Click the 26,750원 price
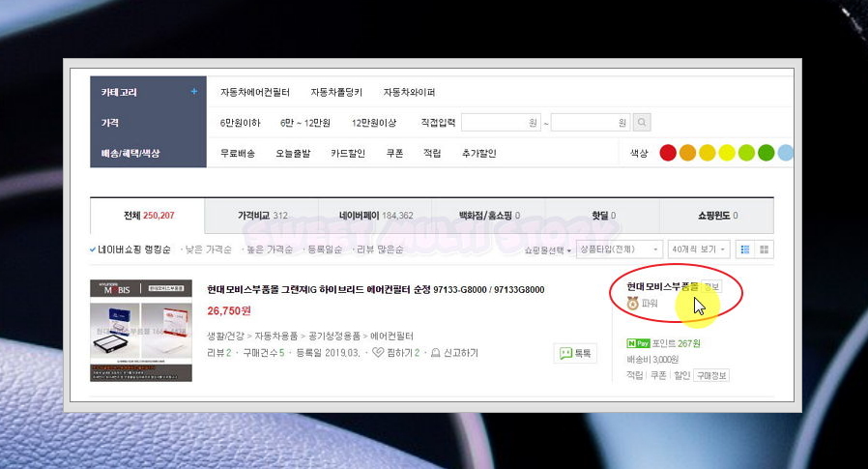The height and width of the screenshot is (469, 868). [229, 310]
